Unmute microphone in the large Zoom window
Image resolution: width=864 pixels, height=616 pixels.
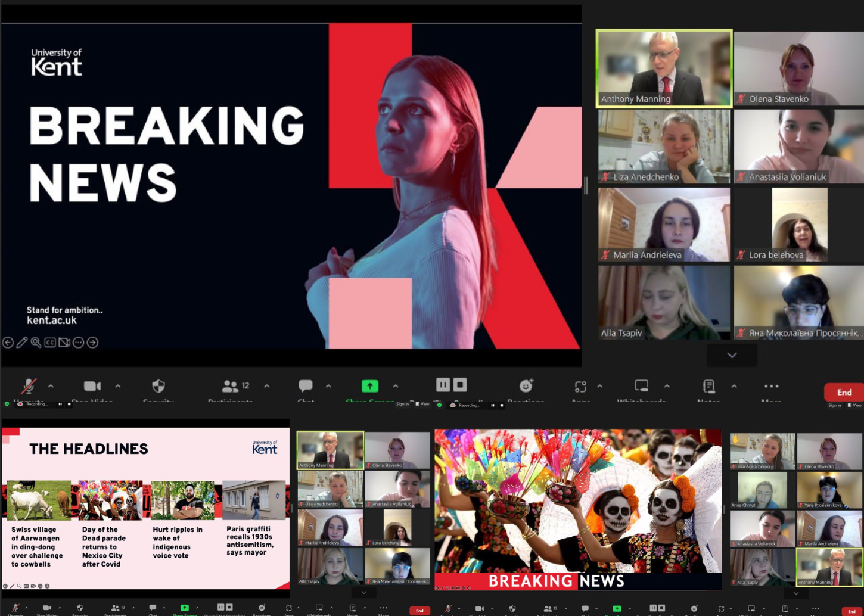click(x=28, y=386)
